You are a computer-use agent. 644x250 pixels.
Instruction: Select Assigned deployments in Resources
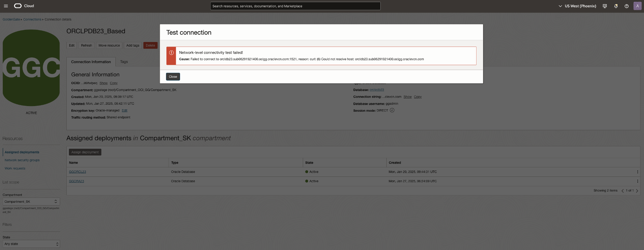click(22, 152)
